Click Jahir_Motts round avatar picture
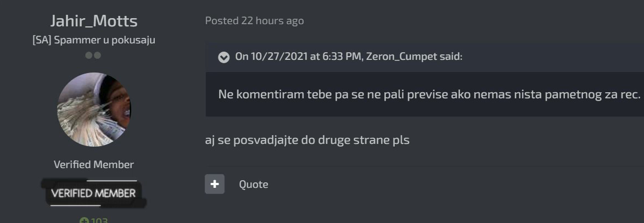 [94, 110]
